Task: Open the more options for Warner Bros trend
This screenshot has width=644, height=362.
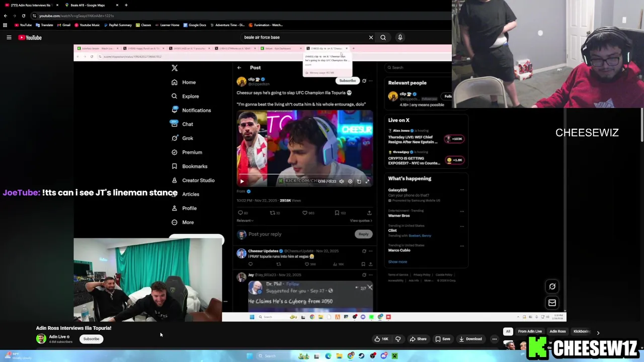Action: 462,211
